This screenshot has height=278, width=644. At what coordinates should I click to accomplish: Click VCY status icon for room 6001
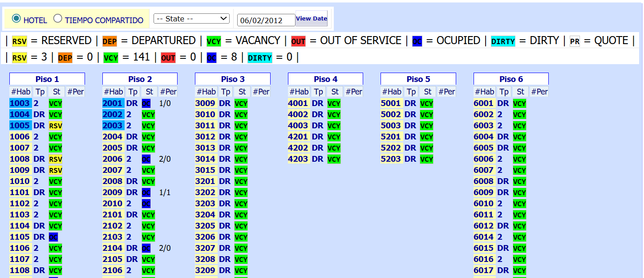(519, 103)
